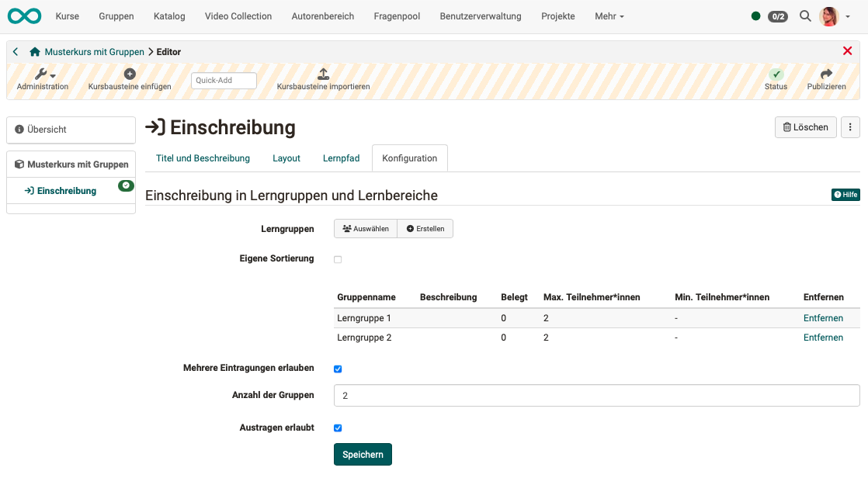
Task: Remove Lerngruppe 2 via Entfernen link
Action: (x=823, y=337)
